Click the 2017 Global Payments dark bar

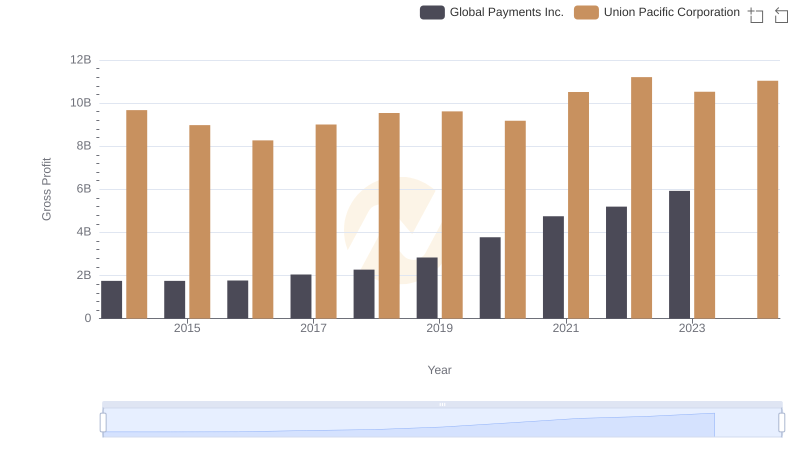(x=301, y=296)
